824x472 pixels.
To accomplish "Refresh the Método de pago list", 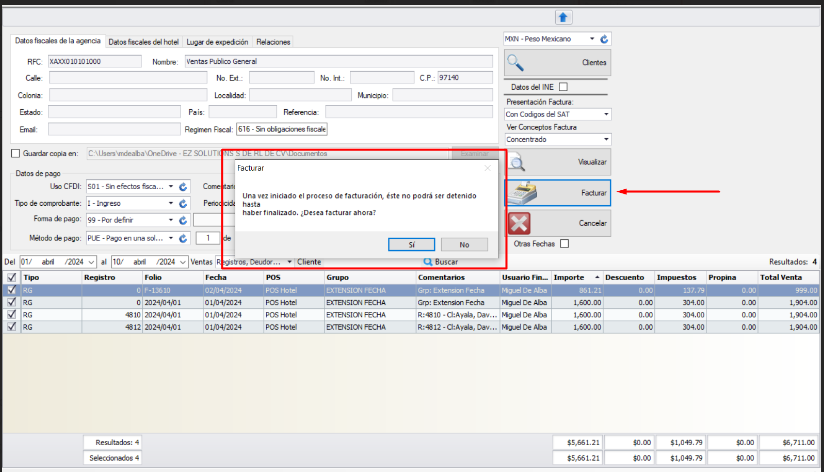I will point(183,238).
